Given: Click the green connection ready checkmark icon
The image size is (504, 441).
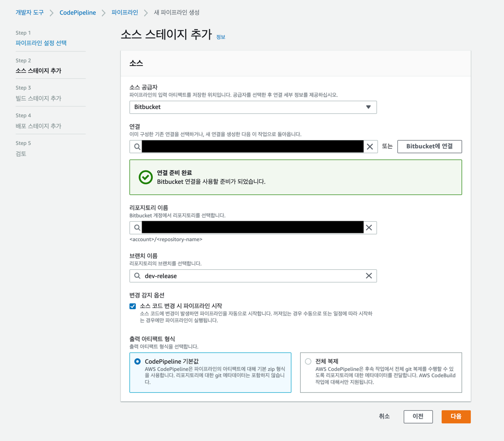Looking at the screenshot, I should (x=145, y=177).
